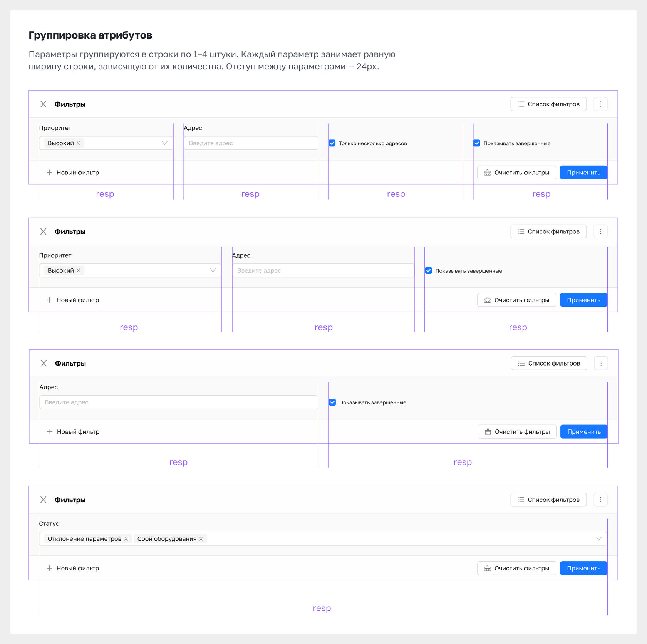Screen dimensions: 647x644
Task: Toggle Показывать завершенные in first panel
Action: point(477,143)
